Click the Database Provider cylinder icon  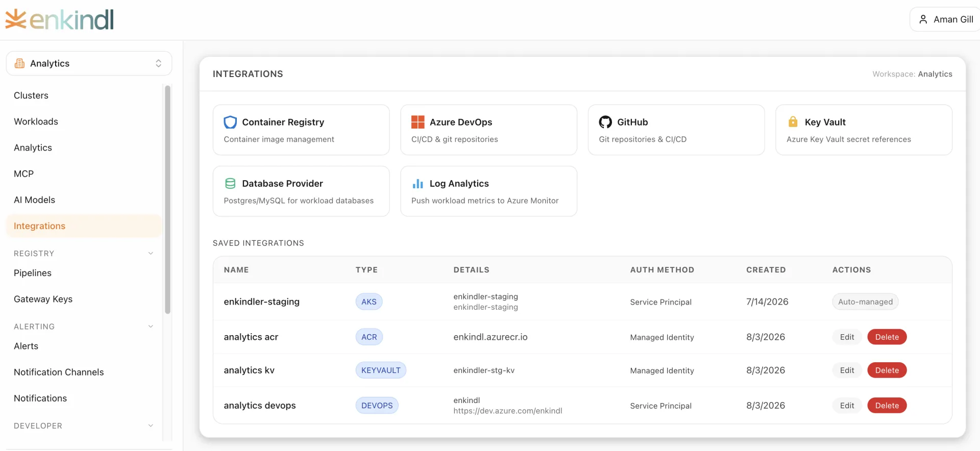point(230,183)
